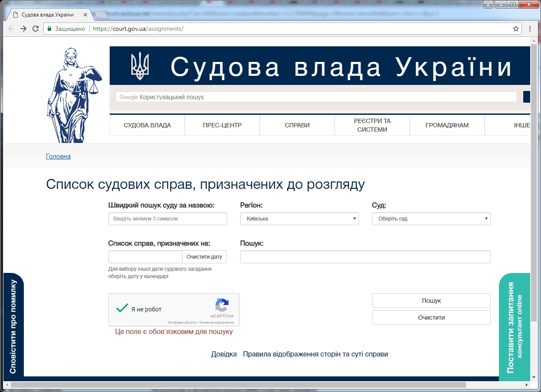Open Chrome three-dot menu

[530, 29]
